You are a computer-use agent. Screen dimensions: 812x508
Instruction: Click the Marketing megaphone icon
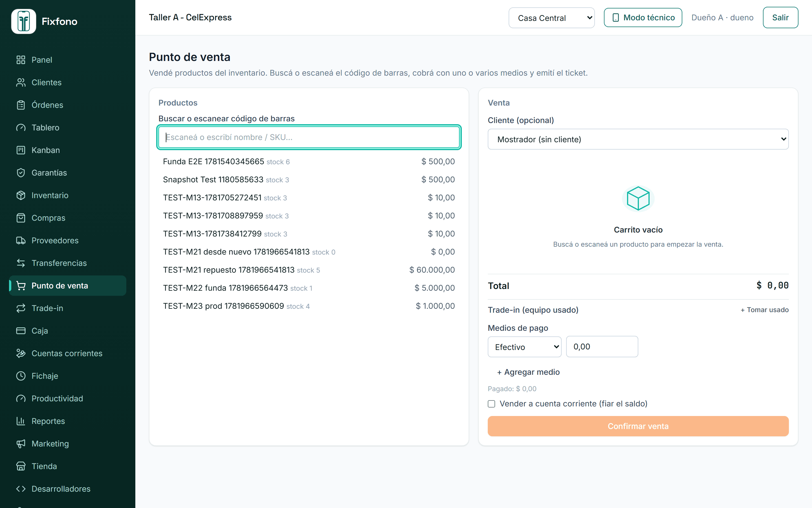tap(21, 443)
